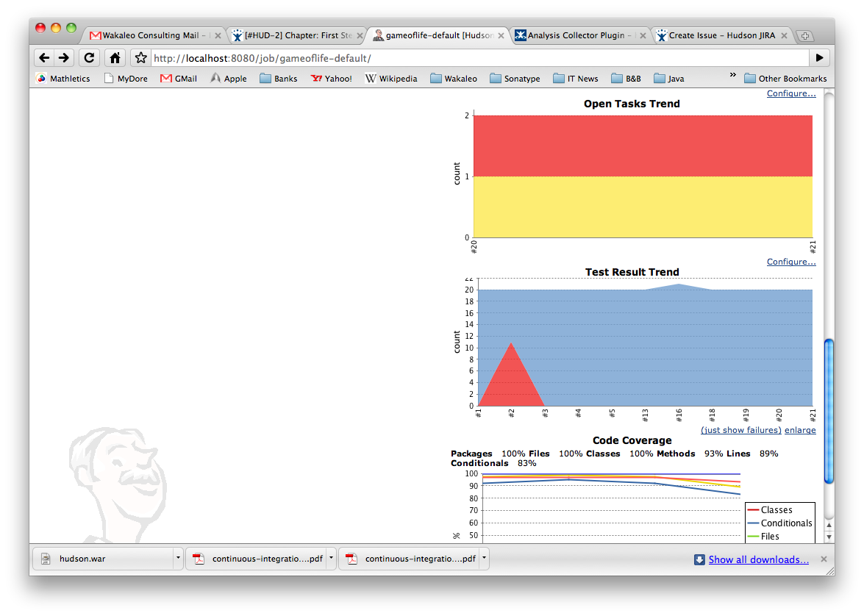Click 'Show all downloads...' link
The width and height of the screenshot is (864, 616).
[758, 559]
